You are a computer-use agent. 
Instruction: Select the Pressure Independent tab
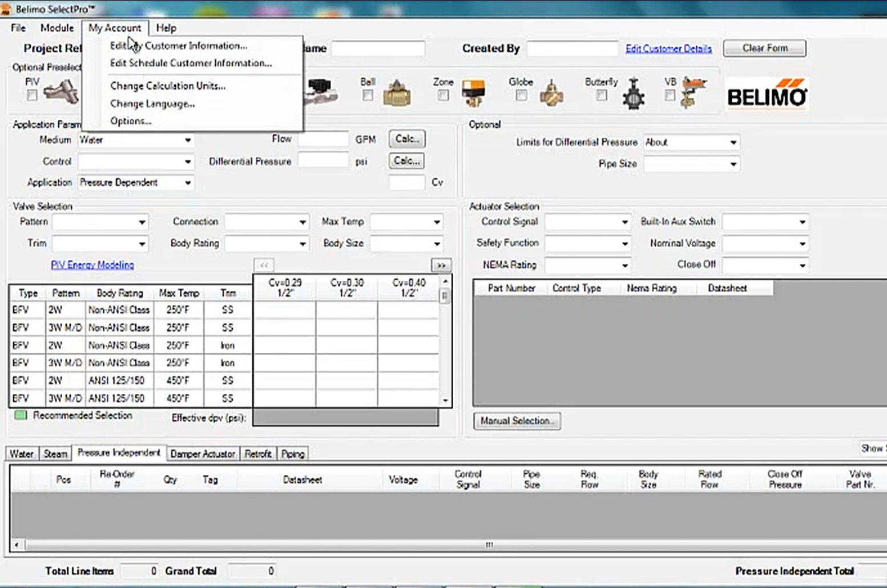[x=119, y=453]
